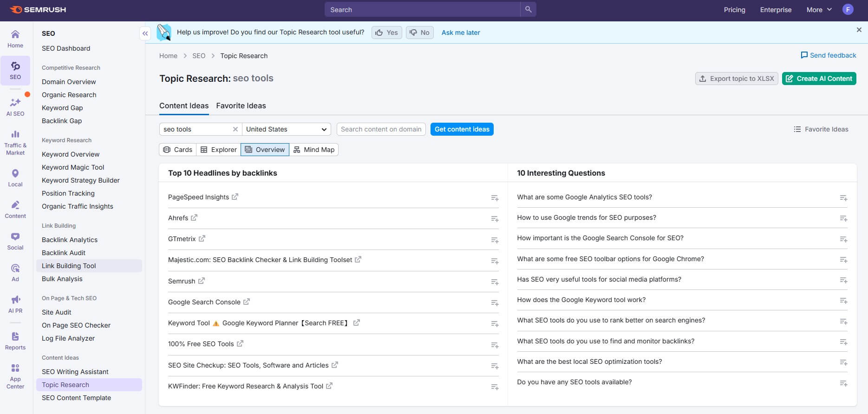868x414 pixels.
Task: Click the search magnifier icon
Action: [x=528, y=9]
